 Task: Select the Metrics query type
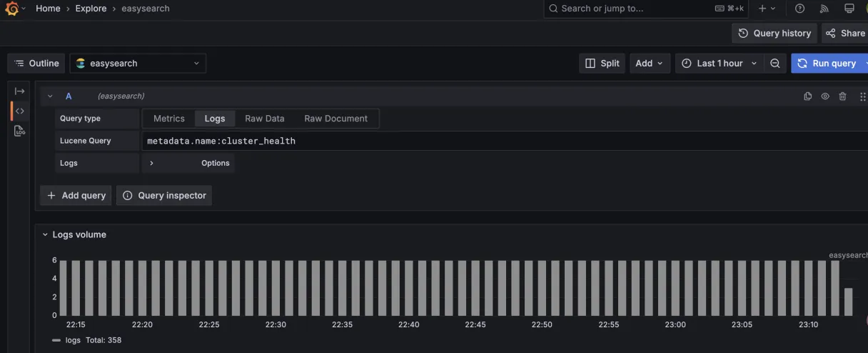(169, 119)
